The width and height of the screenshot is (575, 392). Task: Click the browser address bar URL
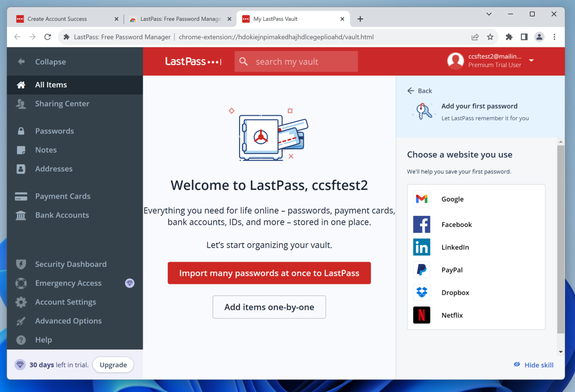(276, 37)
